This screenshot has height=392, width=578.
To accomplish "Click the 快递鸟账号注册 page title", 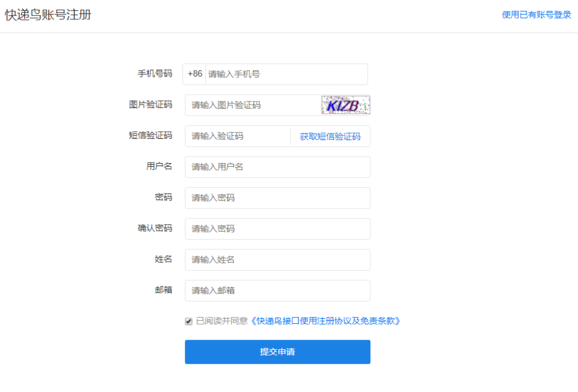I will (48, 14).
